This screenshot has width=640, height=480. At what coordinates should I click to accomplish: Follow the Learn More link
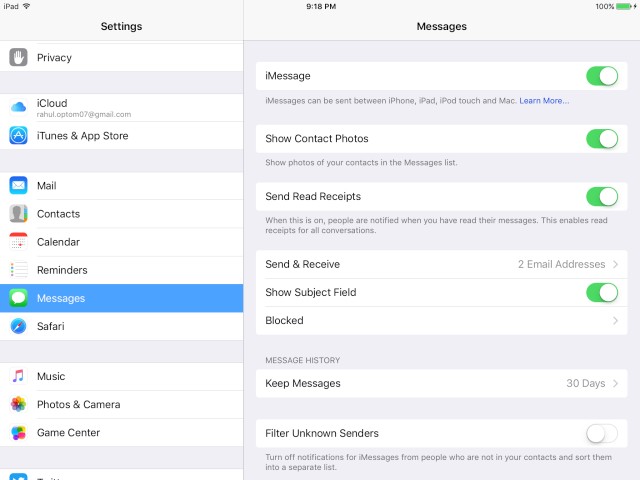[544, 101]
